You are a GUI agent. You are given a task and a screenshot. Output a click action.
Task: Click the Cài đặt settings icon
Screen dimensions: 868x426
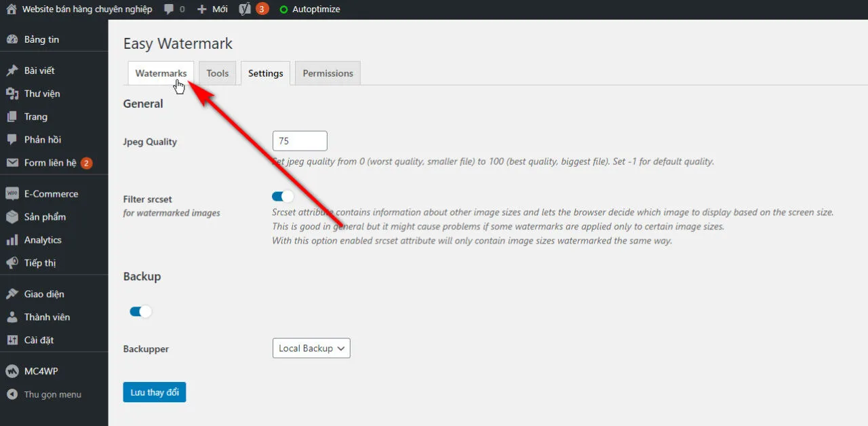[12, 341]
